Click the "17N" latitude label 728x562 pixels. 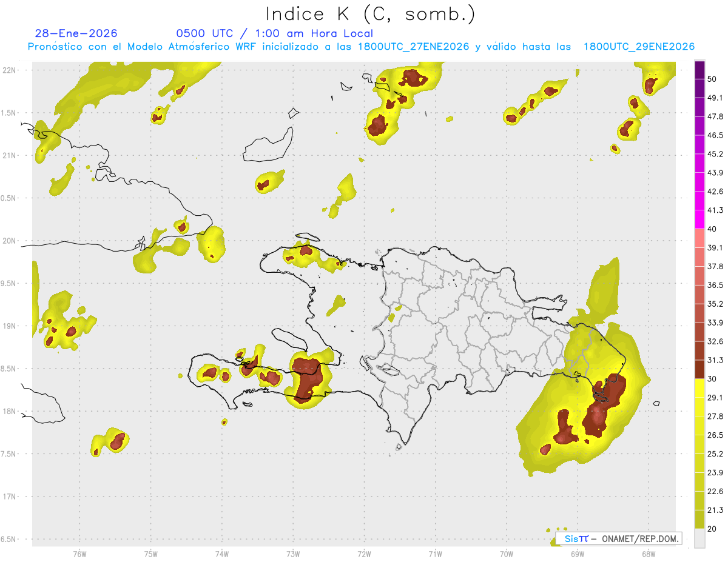(10, 497)
